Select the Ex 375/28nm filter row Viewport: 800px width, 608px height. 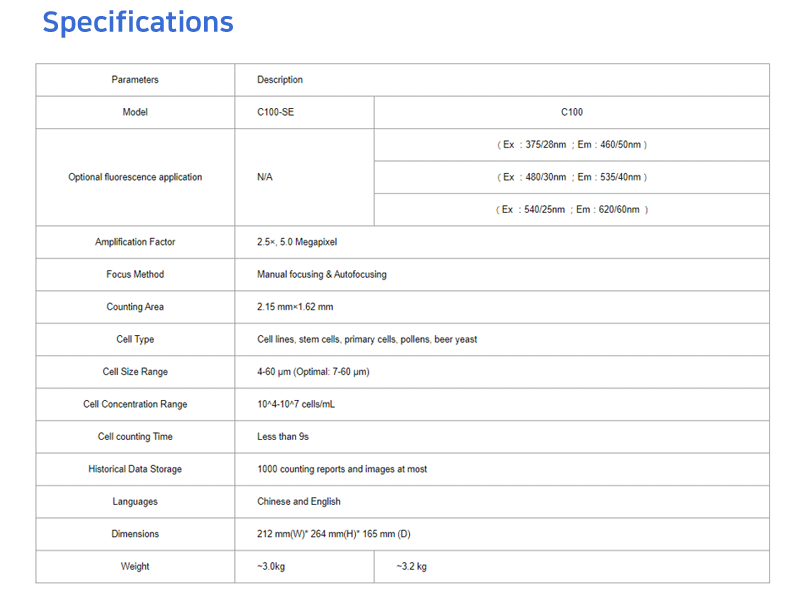click(572, 145)
